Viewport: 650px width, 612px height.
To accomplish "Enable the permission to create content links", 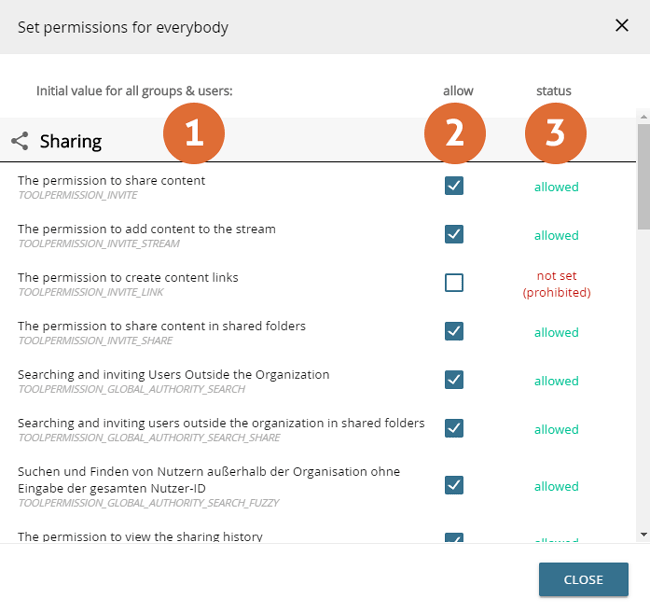I will click(x=454, y=283).
